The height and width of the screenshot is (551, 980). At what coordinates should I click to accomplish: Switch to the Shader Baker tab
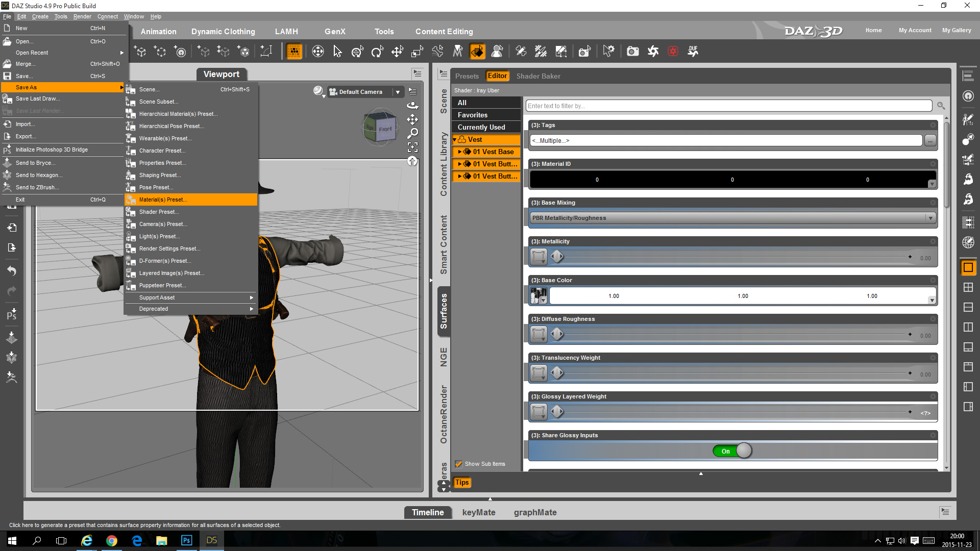click(538, 76)
